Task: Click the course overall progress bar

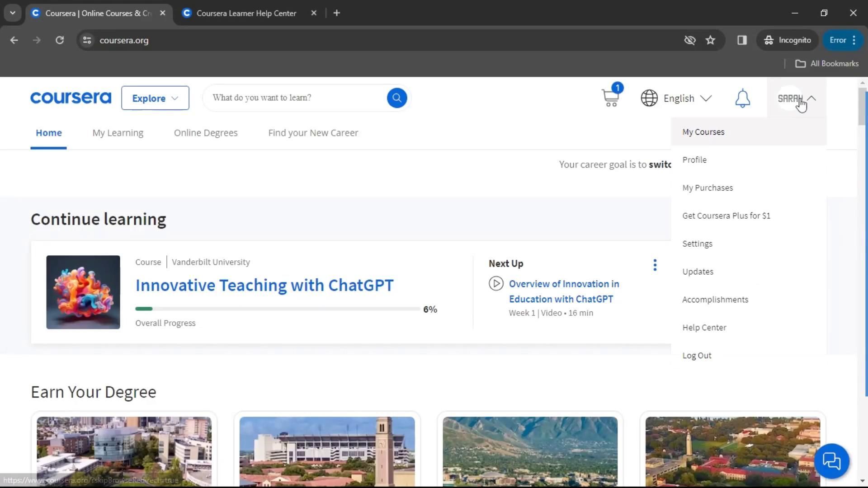Action: pos(278,309)
